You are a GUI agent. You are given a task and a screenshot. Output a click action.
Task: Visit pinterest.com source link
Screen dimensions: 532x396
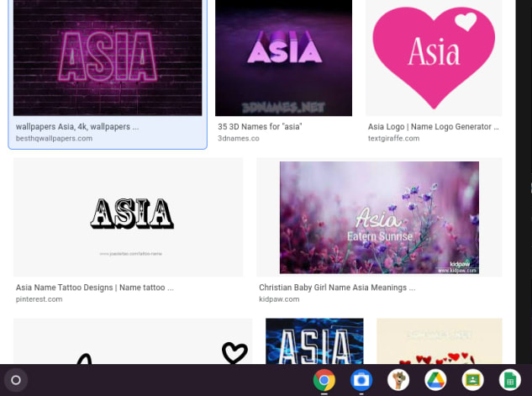tap(39, 299)
